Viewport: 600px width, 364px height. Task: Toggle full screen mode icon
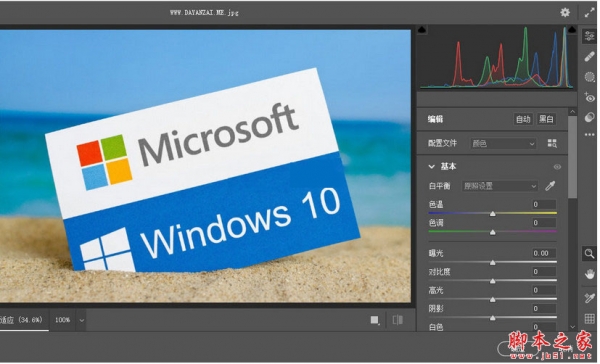click(x=589, y=13)
